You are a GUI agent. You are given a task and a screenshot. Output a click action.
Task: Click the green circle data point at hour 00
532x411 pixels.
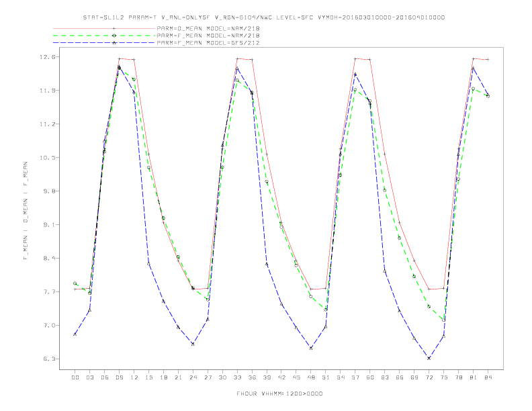click(75, 283)
